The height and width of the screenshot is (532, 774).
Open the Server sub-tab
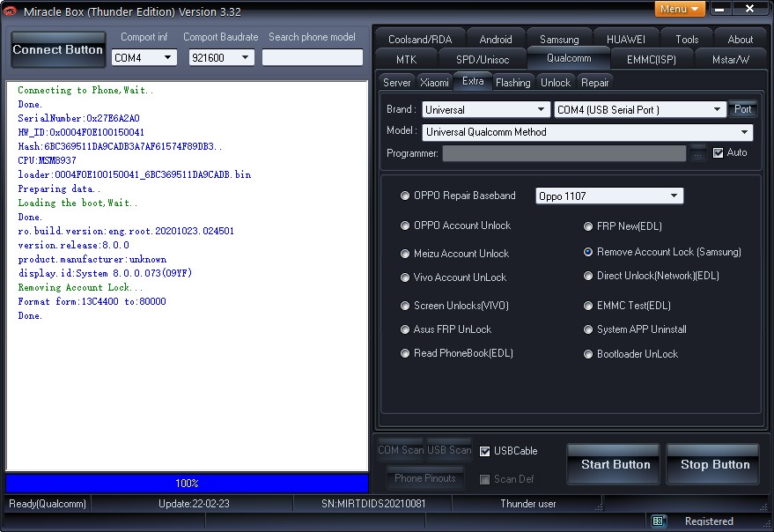[x=396, y=83]
